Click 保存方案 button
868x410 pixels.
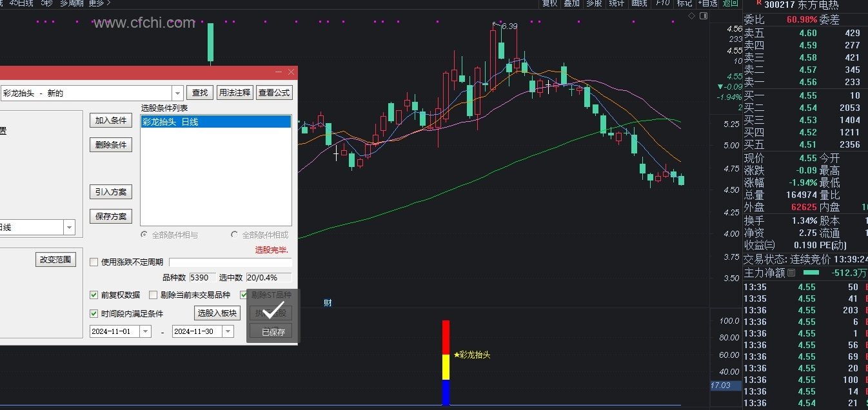[x=111, y=217]
